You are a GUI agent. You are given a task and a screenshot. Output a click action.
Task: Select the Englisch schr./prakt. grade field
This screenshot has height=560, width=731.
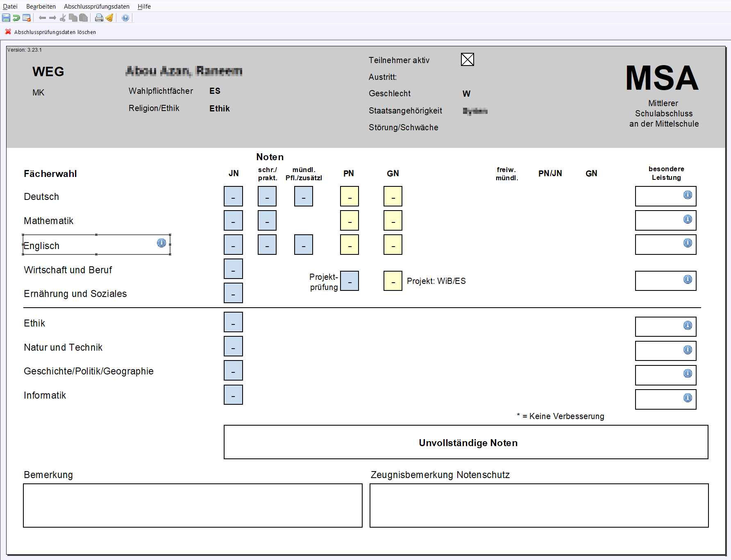click(x=267, y=245)
